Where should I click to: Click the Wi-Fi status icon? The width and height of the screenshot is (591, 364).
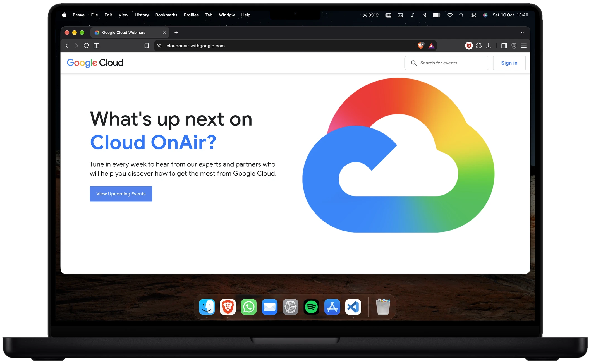pos(450,15)
